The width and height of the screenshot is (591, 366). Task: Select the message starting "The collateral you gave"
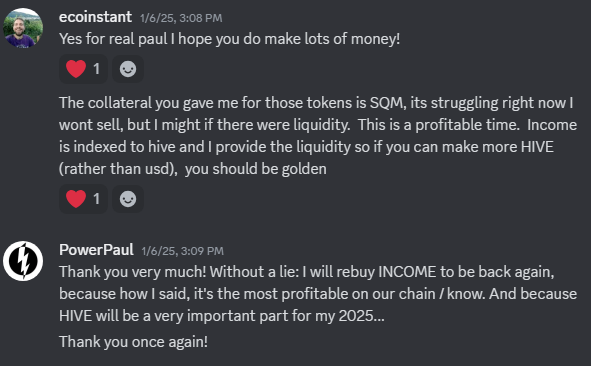point(318,136)
